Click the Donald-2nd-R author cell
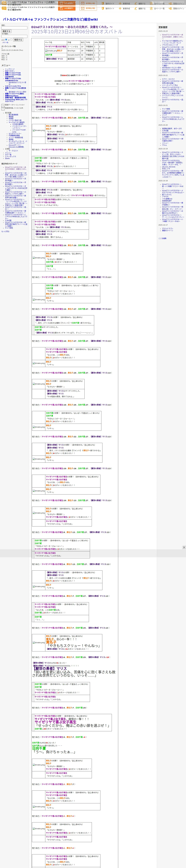Screen dimensions: 186x868 tap(74, 55)
